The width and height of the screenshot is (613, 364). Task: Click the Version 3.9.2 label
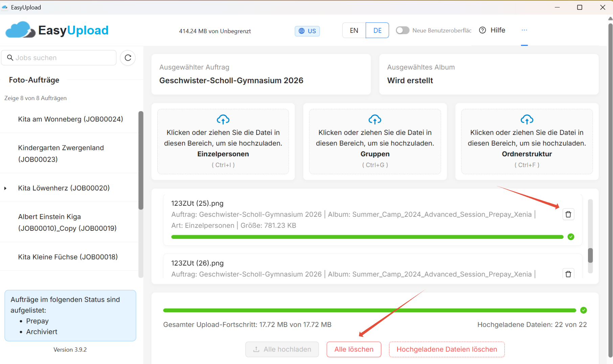click(70, 350)
